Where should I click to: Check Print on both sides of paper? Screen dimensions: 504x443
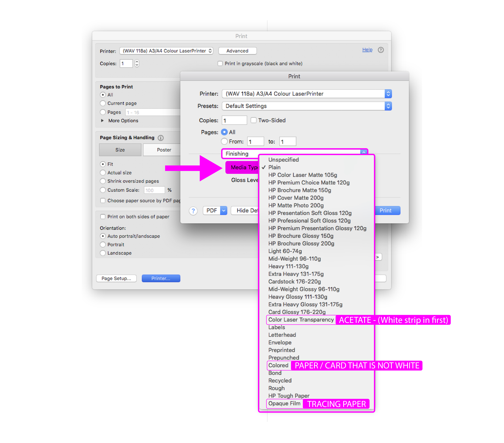(103, 217)
